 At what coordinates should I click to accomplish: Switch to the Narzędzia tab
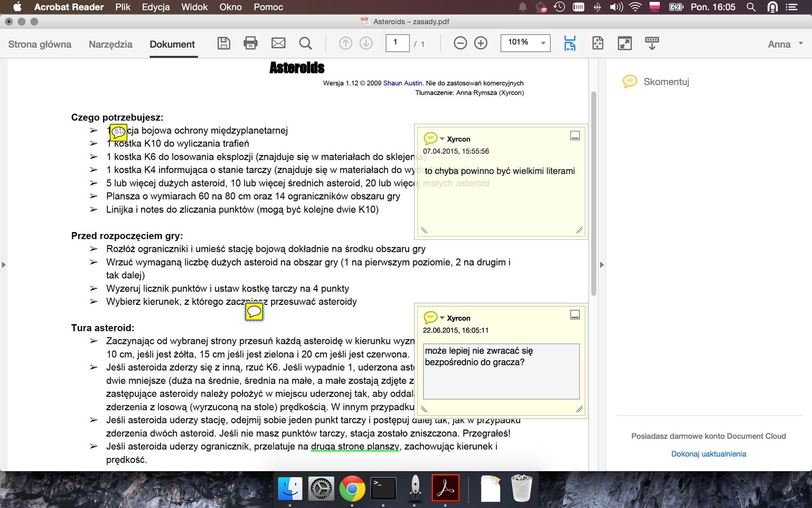click(110, 44)
